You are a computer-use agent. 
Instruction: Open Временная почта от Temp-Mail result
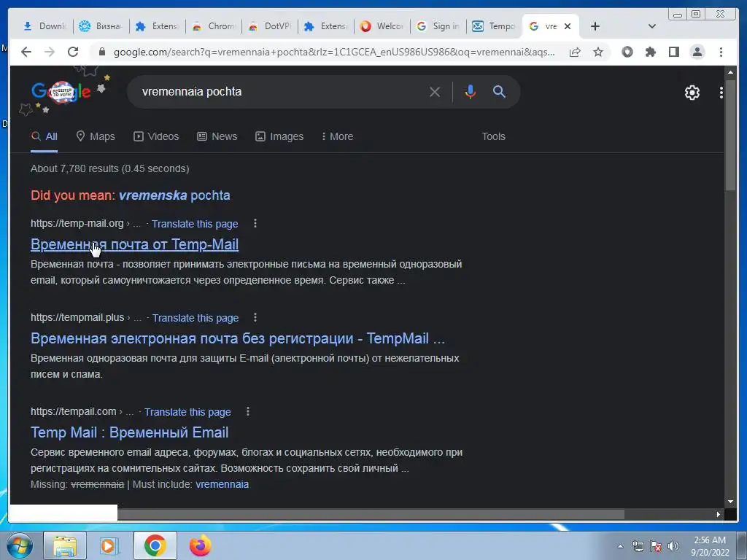tap(134, 244)
